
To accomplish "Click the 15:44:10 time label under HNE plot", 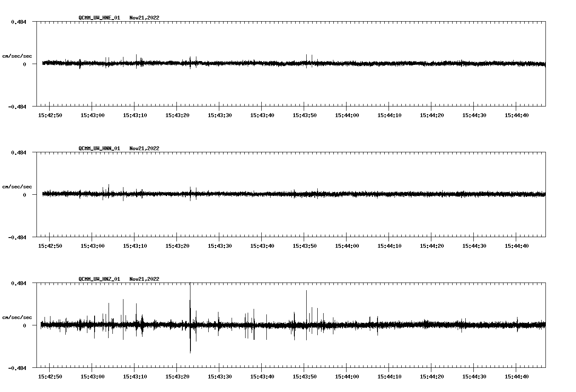I will (x=389, y=115).
